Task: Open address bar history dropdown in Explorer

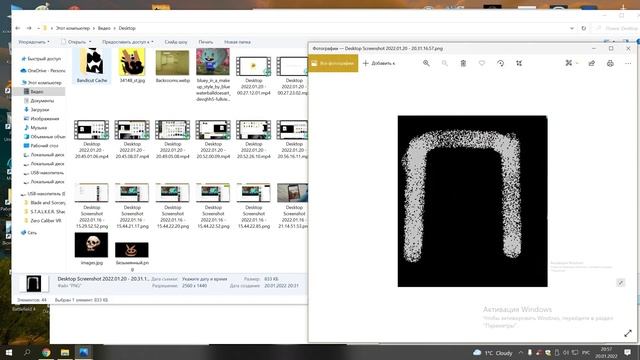Action: coord(572,28)
